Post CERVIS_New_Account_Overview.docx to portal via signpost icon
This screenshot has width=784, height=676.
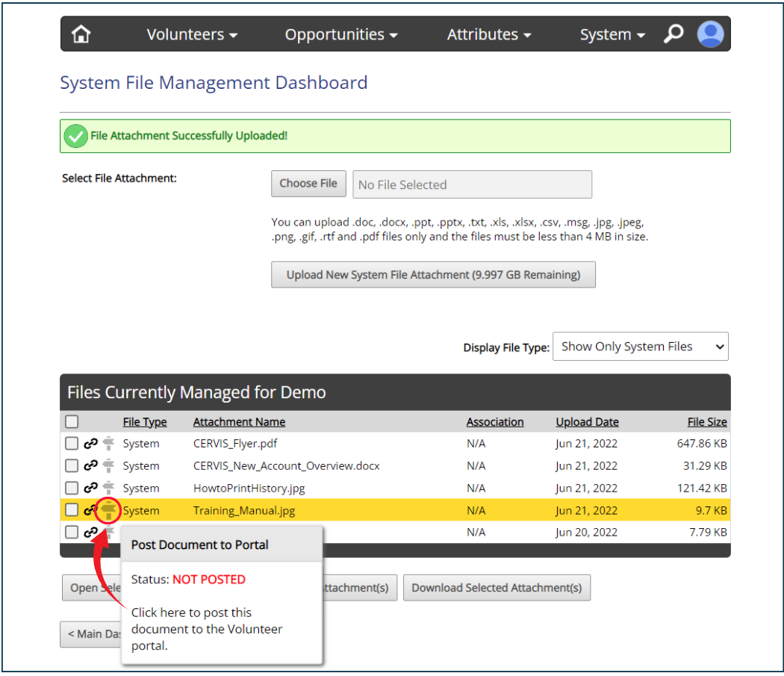pos(108,465)
